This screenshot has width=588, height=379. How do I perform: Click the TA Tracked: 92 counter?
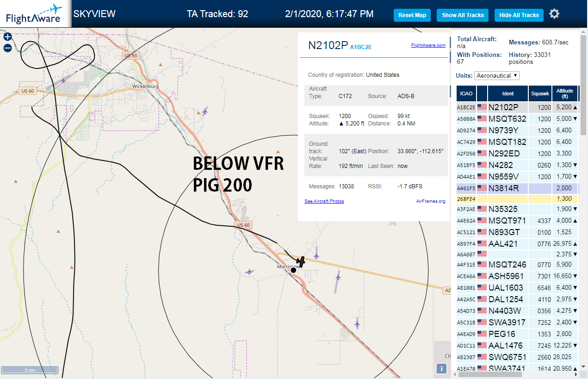217,14
